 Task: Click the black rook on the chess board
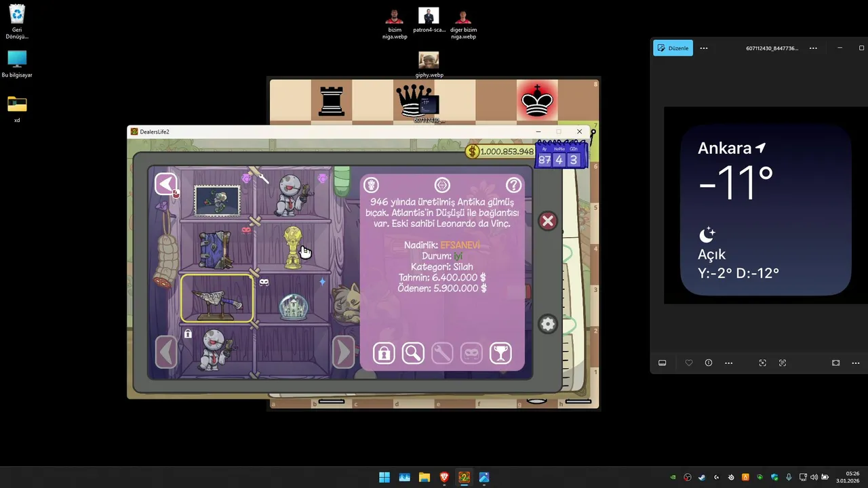pos(332,101)
